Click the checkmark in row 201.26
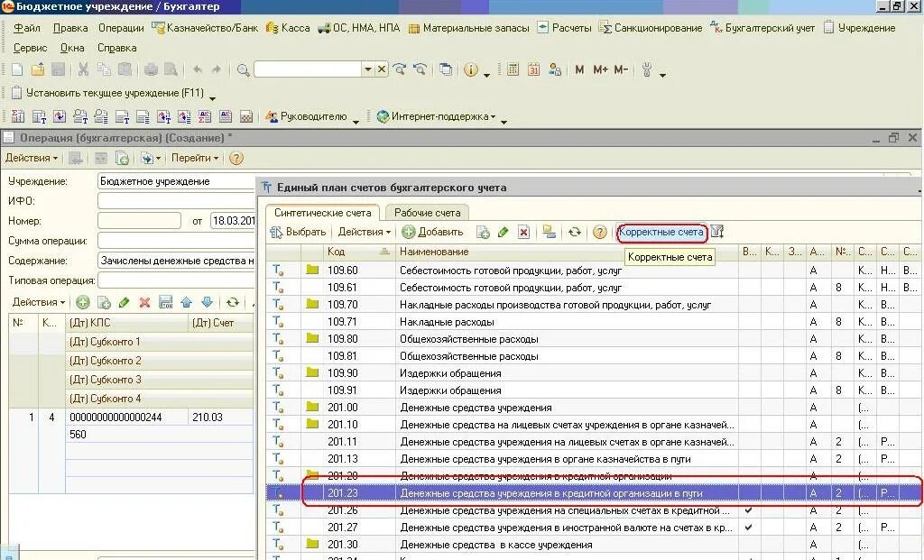 click(x=748, y=510)
